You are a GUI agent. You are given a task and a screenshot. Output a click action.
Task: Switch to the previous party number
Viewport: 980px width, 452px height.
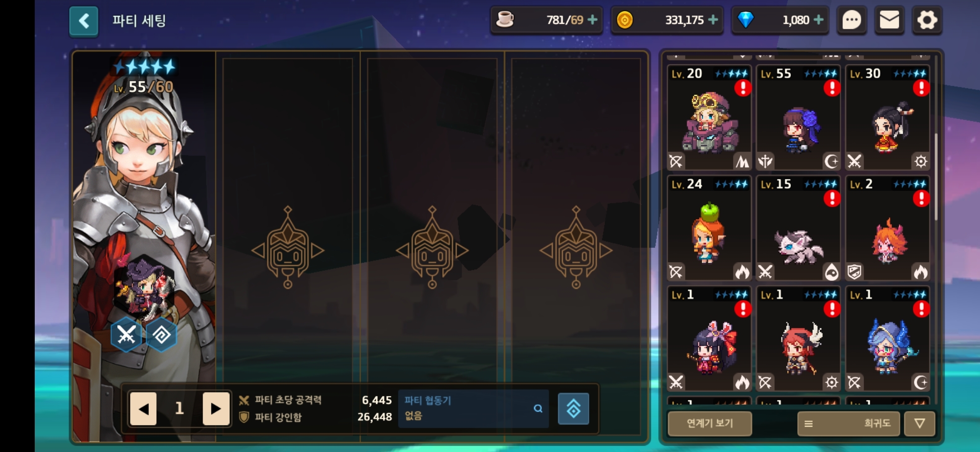click(143, 408)
